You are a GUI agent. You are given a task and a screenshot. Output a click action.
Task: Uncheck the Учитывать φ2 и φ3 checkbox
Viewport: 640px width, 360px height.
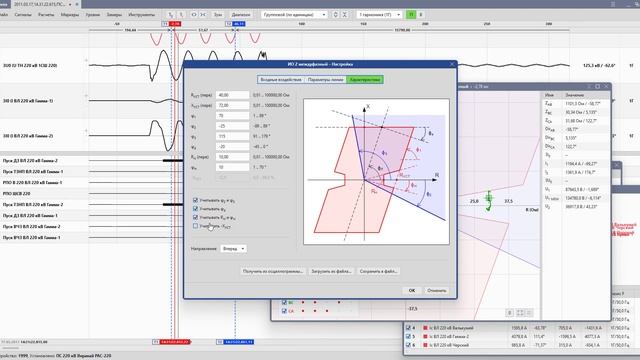195,200
